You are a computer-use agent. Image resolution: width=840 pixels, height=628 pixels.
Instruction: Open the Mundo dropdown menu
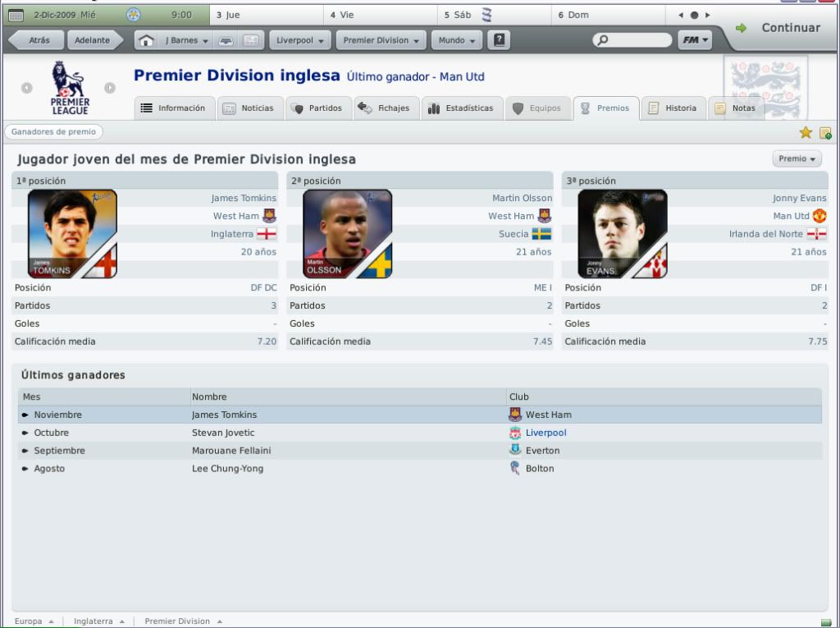pos(456,40)
